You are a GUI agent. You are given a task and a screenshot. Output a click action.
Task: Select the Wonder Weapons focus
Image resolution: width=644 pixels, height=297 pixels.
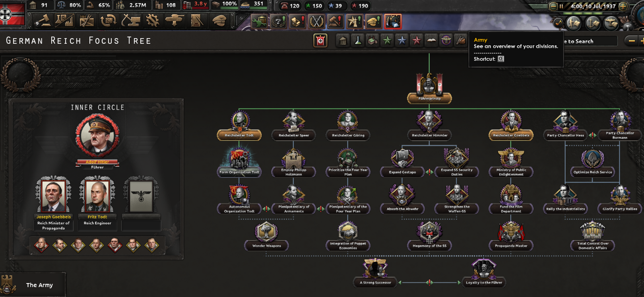267,236
